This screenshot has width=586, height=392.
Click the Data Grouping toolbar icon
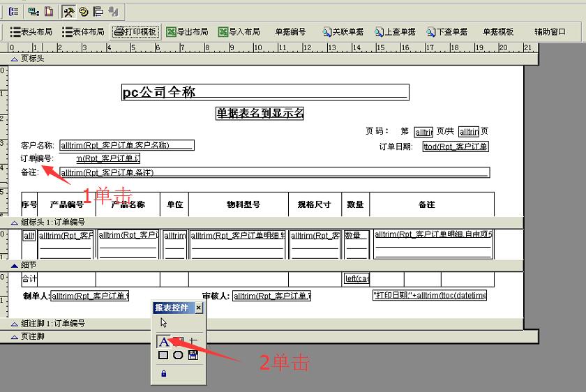click(x=14, y=11)
